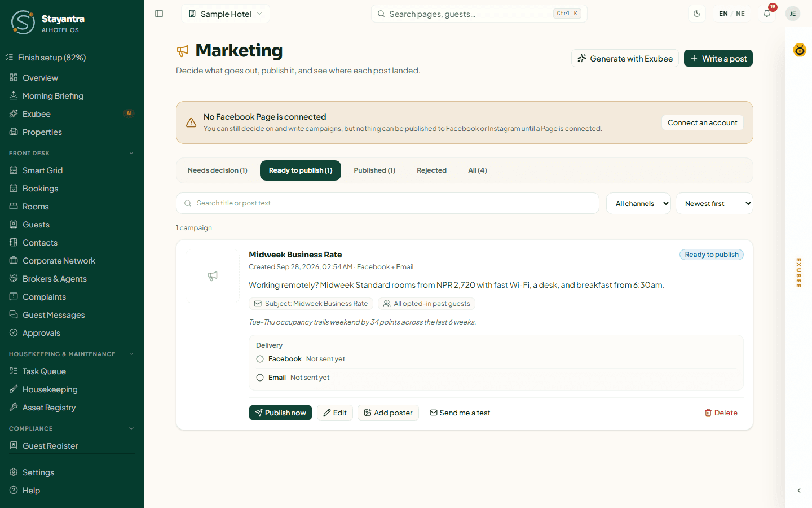
Task: Click the Stayantra logo
Action: tap(23, 23)
